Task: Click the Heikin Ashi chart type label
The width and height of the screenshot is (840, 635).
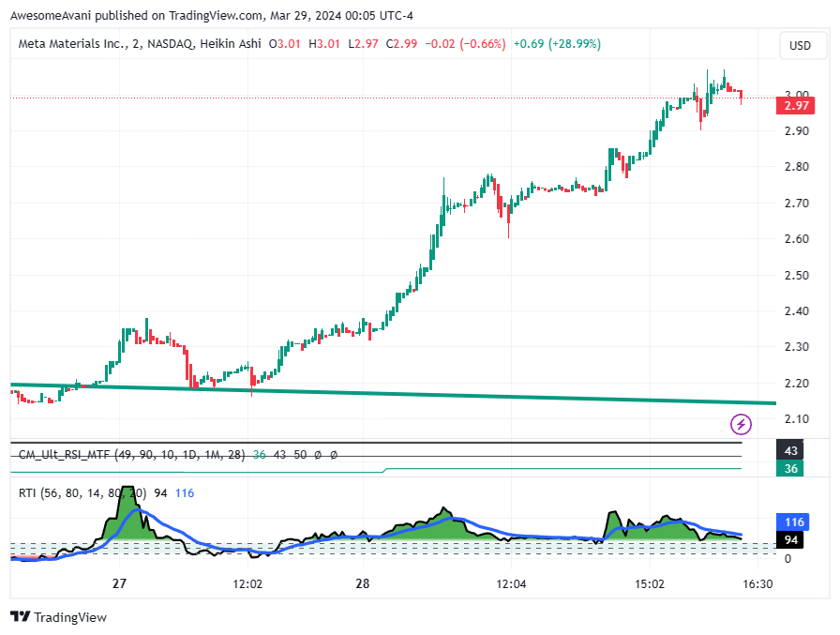Action: 231,44
